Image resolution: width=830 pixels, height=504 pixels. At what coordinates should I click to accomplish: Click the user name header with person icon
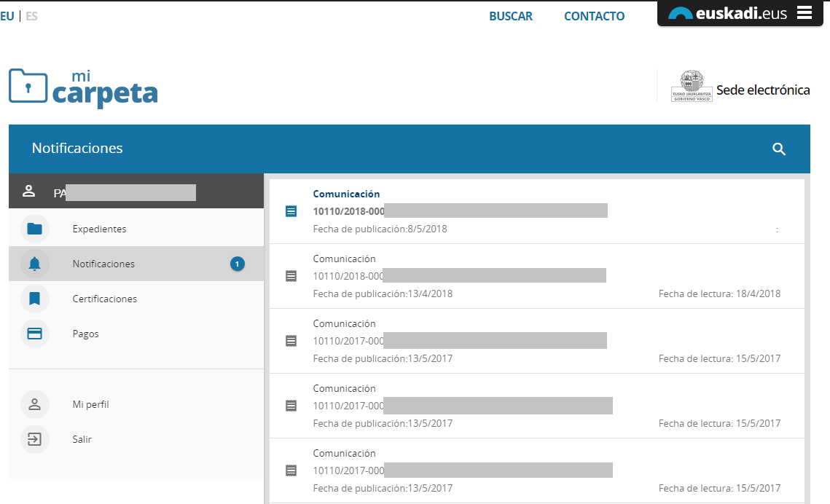pos(109,192)
